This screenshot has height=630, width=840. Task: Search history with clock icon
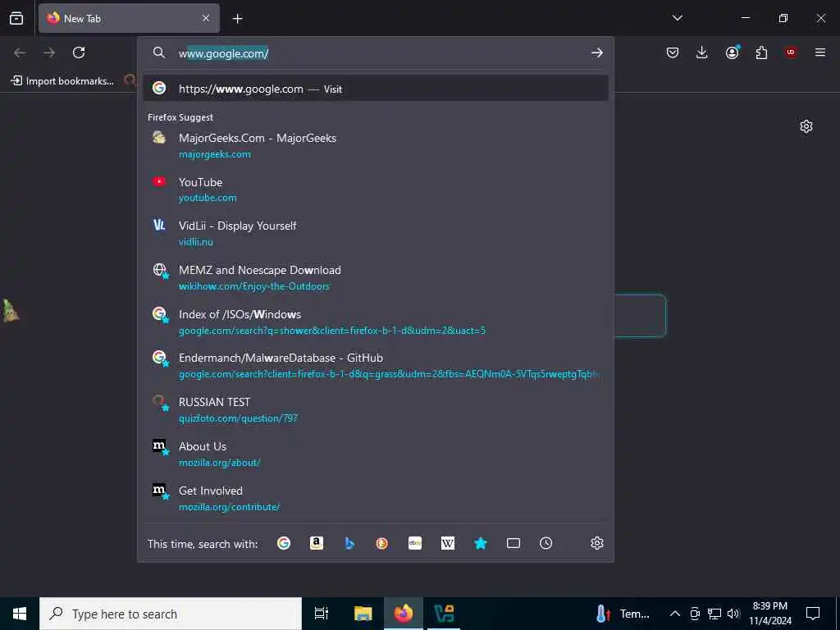(x=546, y=543)
